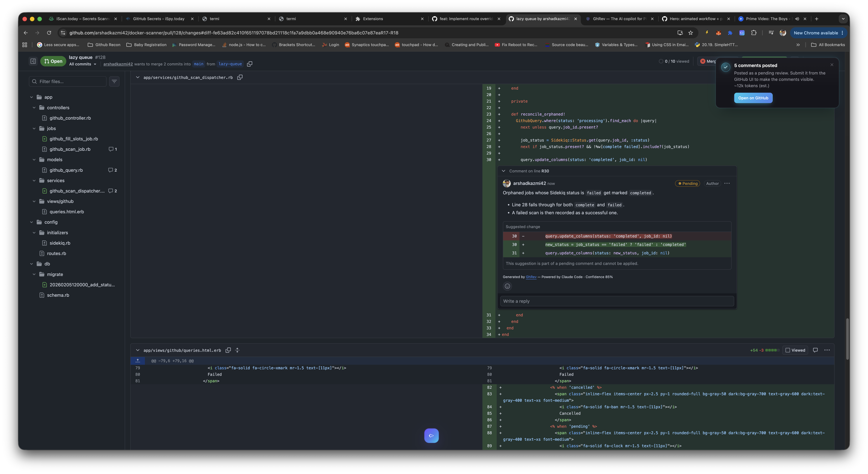
Task: Click the floating purple GhRev button
Action: 431,436
